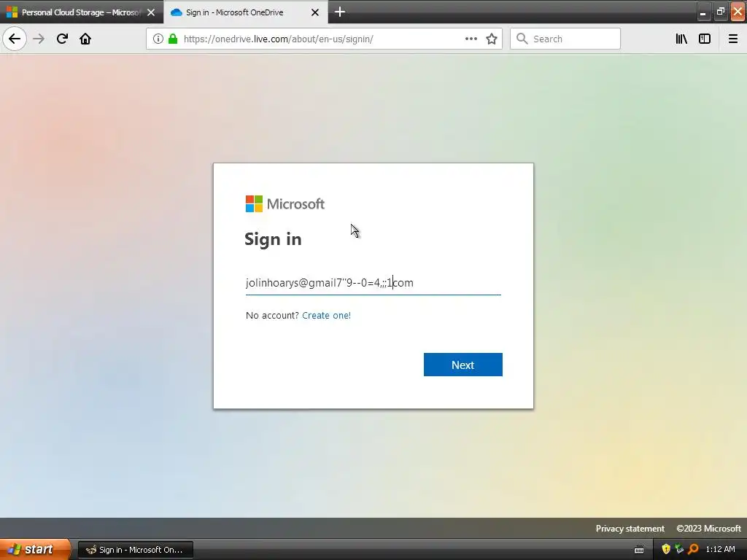Open the security shield tray icon
Image resolution: width=747 pixels, height=560 pixels.
(x=666, y=549)
